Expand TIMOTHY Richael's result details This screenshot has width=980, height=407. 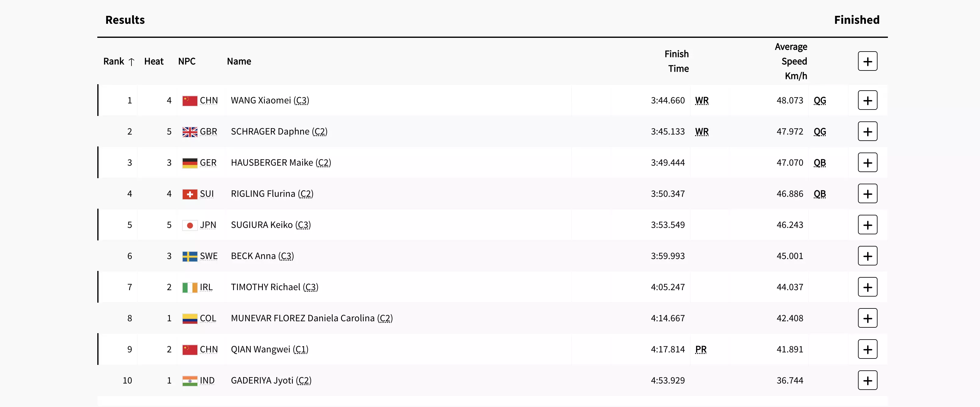(x=867, y=287)
